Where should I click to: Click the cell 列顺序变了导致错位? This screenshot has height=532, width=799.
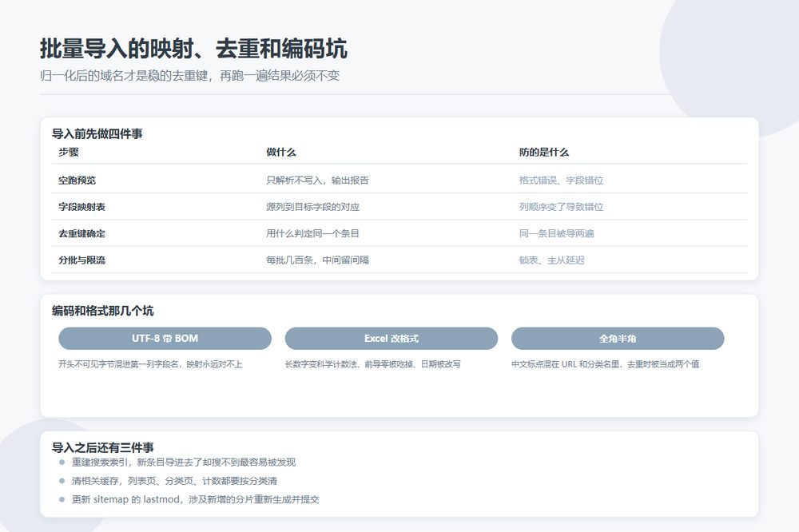point(561,207)
